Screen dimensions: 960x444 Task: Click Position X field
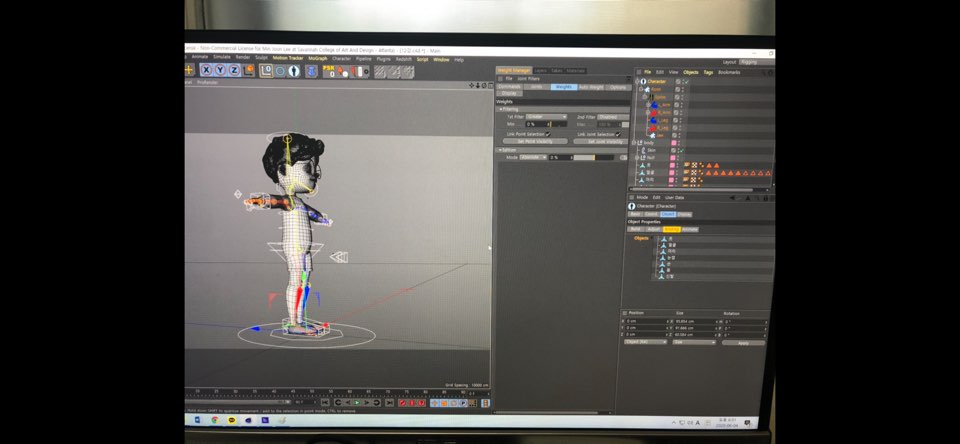coord(648,322)
